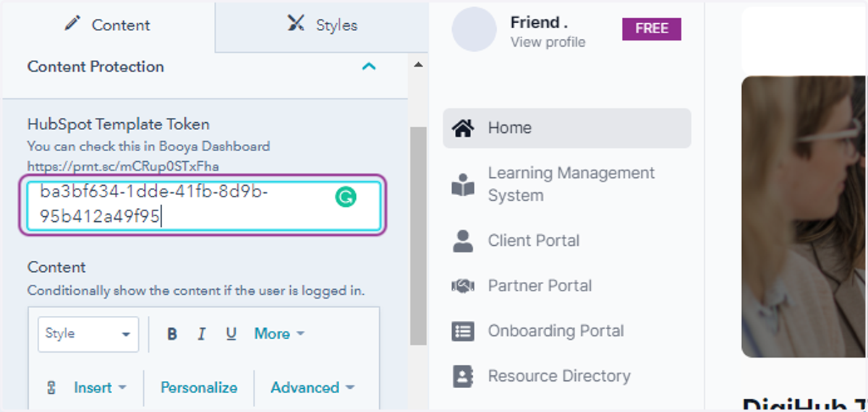Toggle bold formatting in editor
The image size is (868, 412).
(x=172, y=334)
